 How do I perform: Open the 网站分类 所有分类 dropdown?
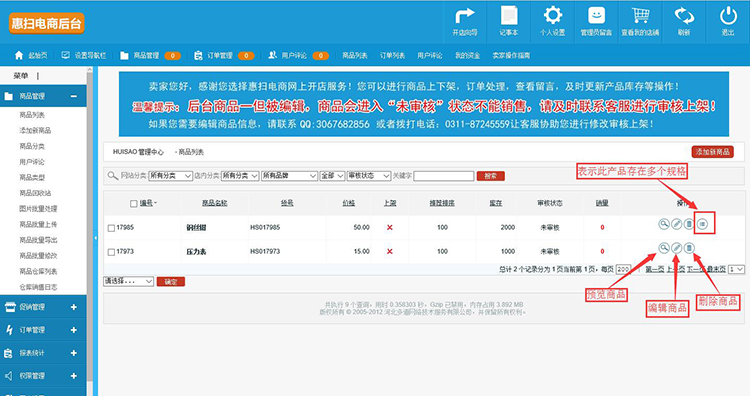coord(170,176)
